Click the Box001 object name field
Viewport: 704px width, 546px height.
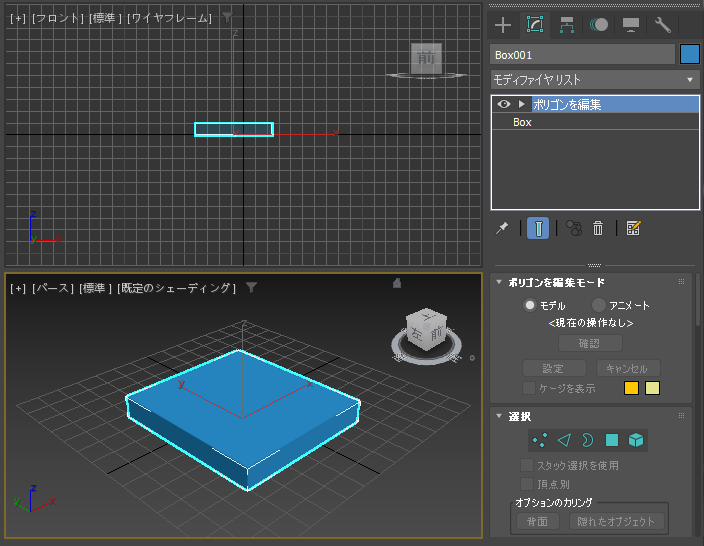[x=582, y=55]
